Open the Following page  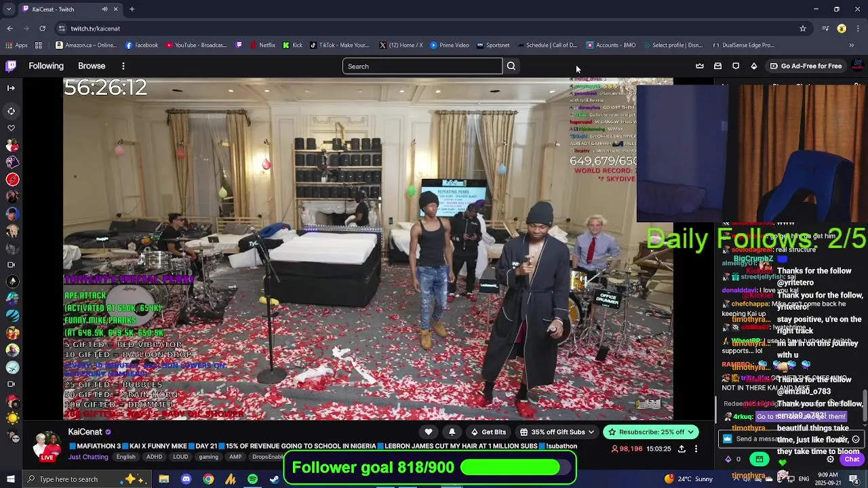point(46,66)
